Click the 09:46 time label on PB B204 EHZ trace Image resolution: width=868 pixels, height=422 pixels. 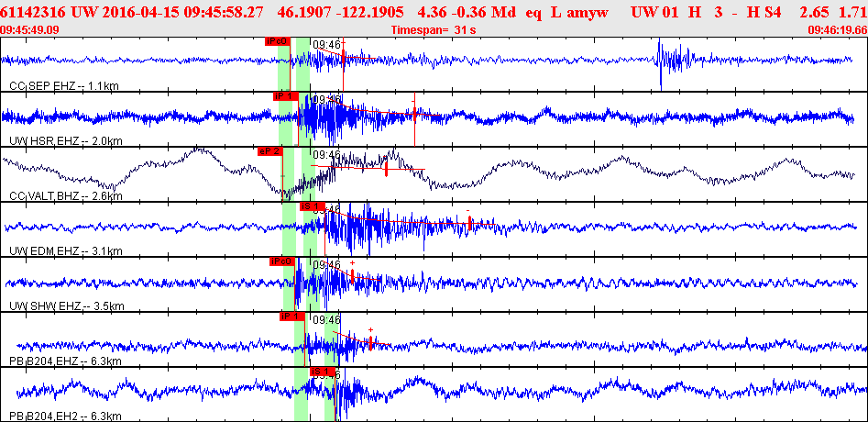tap(326, 319)
